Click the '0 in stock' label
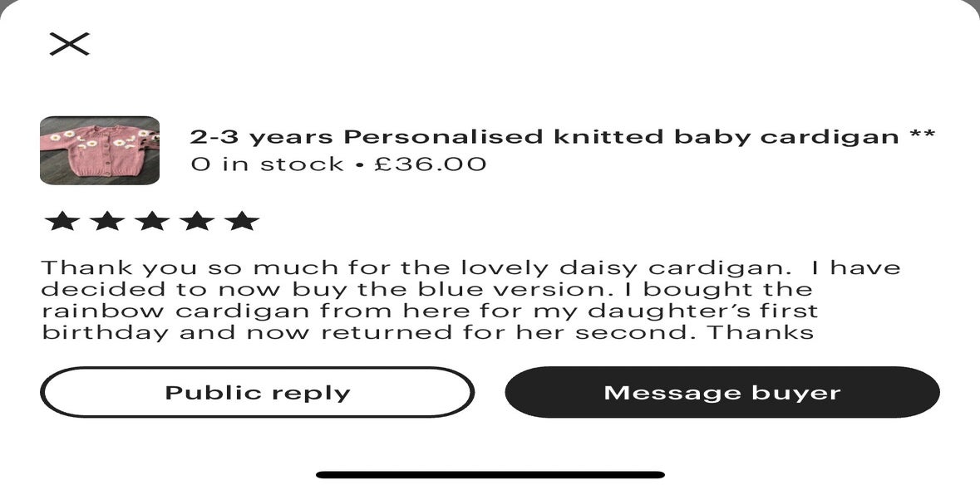 tap(267, 164)
